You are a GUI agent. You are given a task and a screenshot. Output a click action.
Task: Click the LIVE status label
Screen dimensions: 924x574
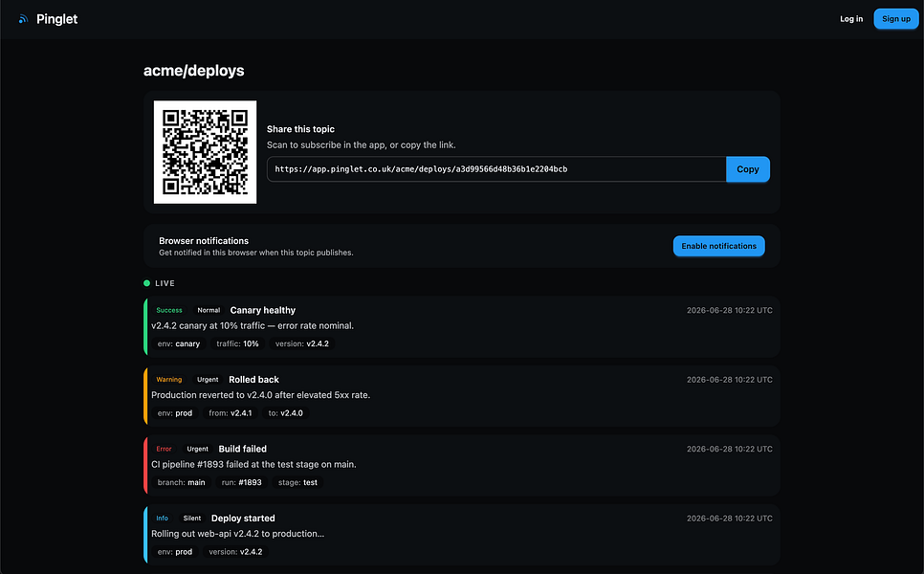click(165, 283)
